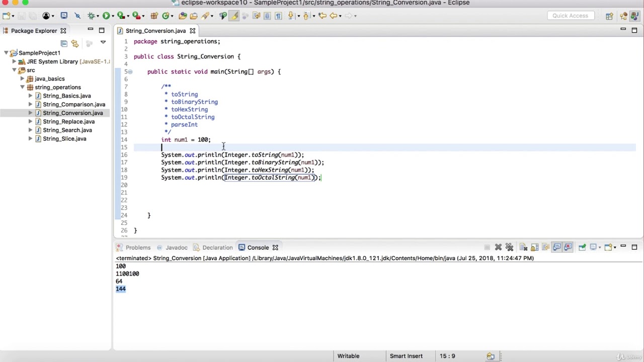Click the Search flashlight icon
Screen dimensions: 644x362
pos(204,16)
